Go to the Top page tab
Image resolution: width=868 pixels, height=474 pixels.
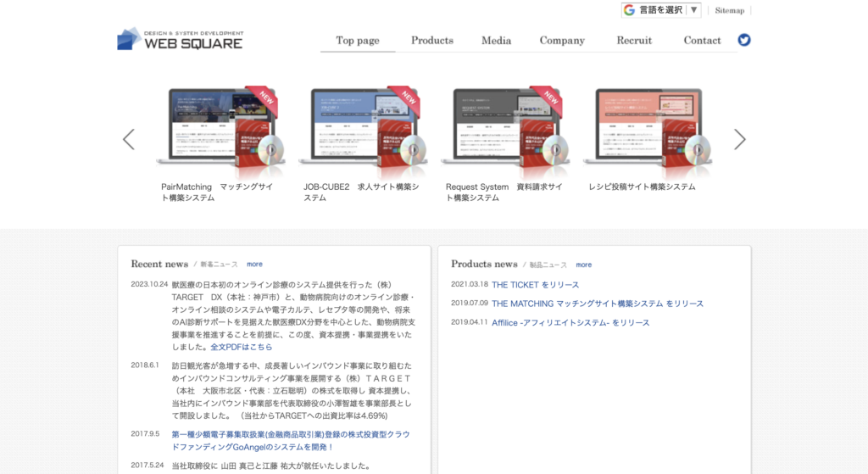pos(358,41)
